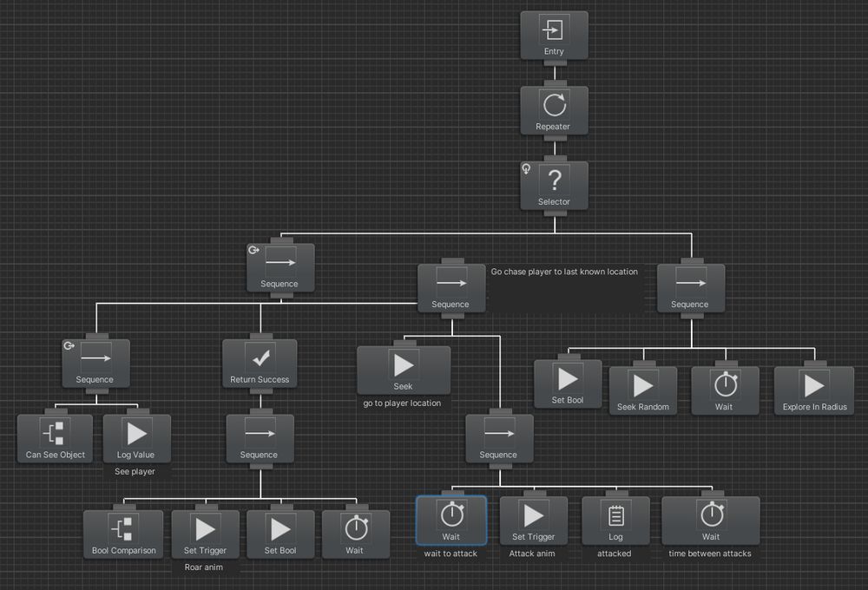Select the Sequence node directly above Return Success
The image size is (868, 590).
[x=280, y=268]
